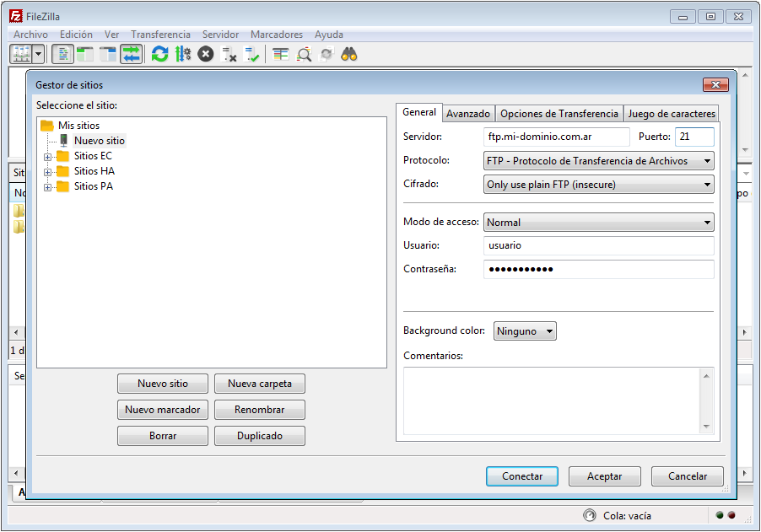Screen dimensions: 761x532
Task: Expand the Sitios EC folder
Action: 47,157
